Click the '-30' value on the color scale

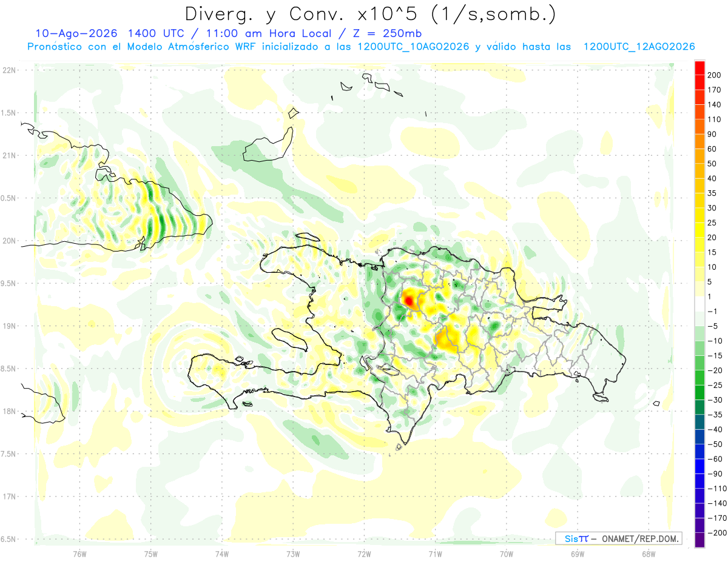coord(716,400)
